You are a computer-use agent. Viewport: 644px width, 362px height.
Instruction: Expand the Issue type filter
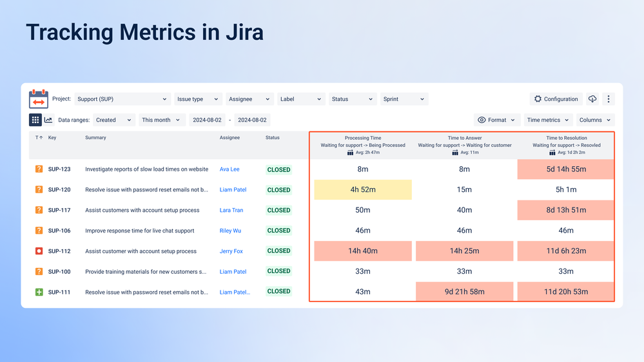198,99
